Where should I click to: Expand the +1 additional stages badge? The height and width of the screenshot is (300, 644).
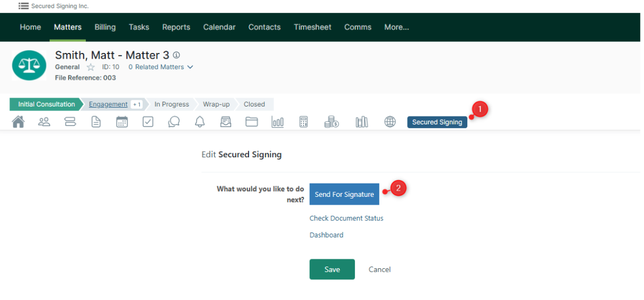136,104
